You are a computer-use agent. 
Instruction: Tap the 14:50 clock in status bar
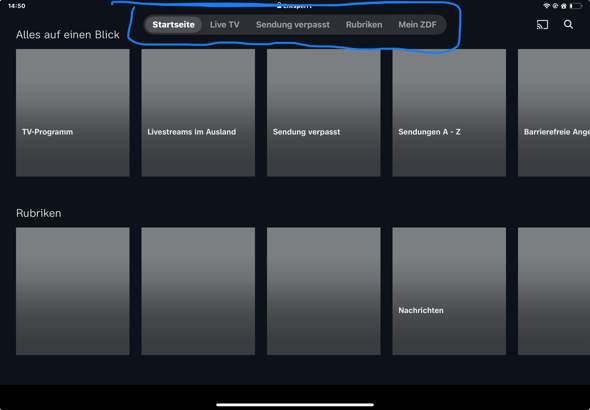click(17, 6)
